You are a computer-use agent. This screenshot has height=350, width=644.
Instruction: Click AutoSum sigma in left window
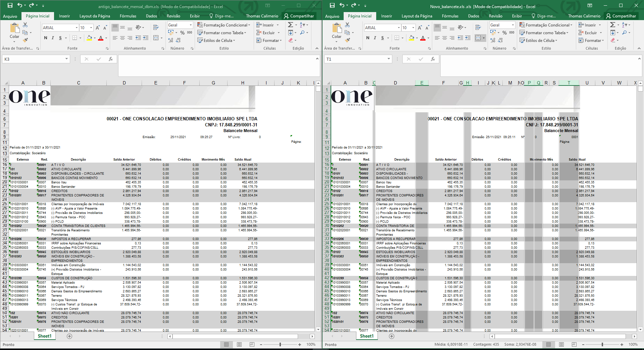291,25
